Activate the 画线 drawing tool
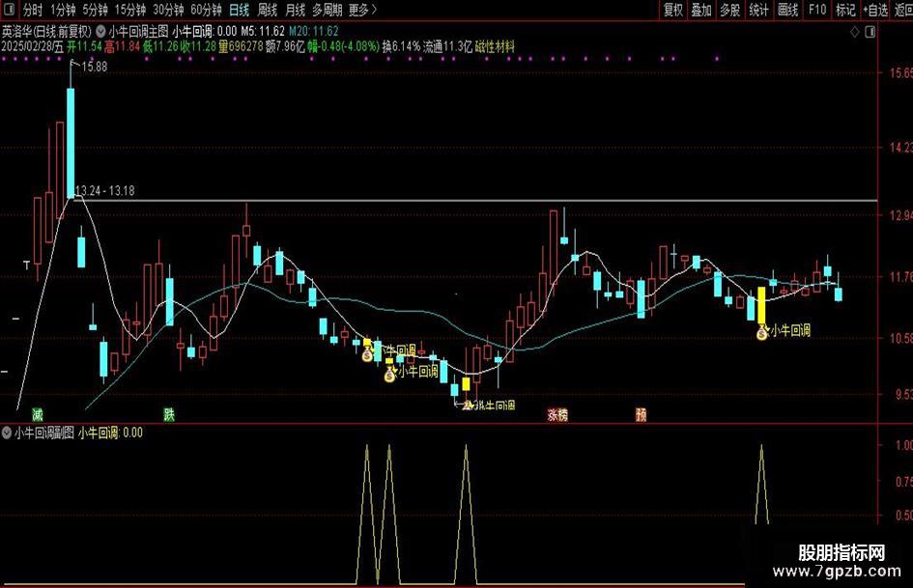This screenshot has height=588, width=913. (x=787, y=10)
